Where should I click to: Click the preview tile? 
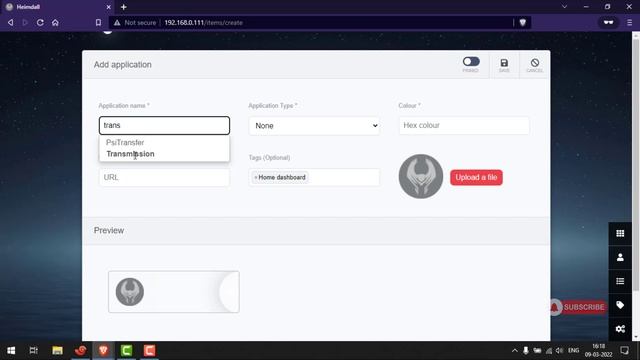[x=174, y=292]
